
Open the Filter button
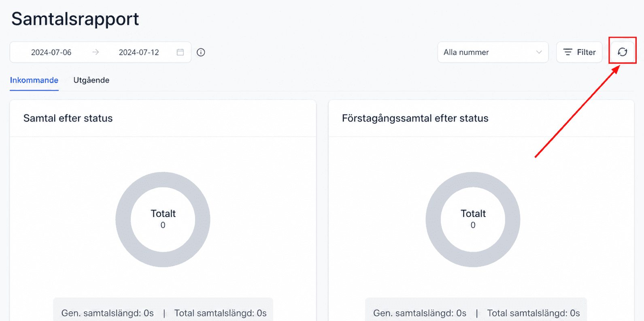(579, 52)
